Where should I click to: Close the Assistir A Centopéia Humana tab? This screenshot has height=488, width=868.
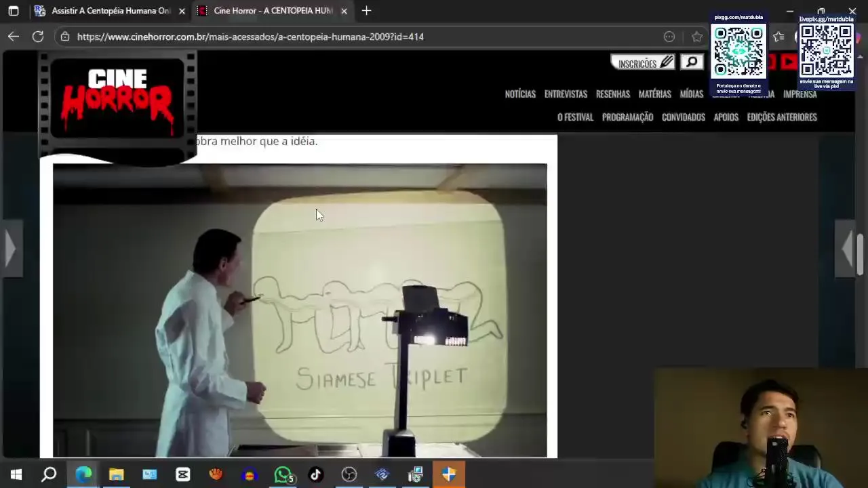coord(182,11)
